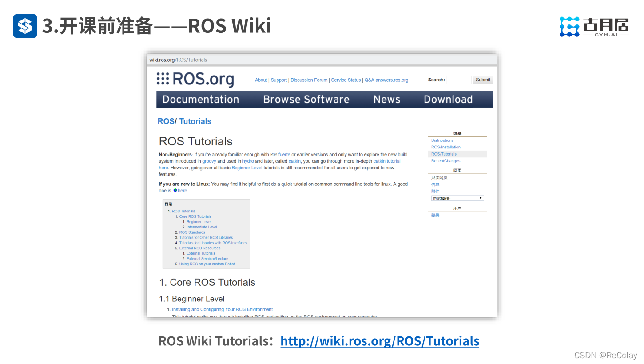Click the 附件 sidebar link
The width and height of the screenshot is (644, 364).
[435, 191]
